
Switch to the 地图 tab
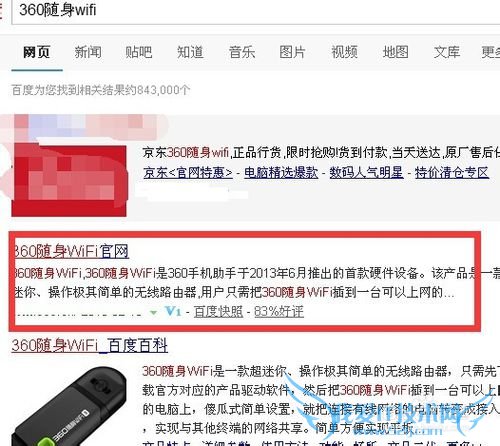[395, 52]
